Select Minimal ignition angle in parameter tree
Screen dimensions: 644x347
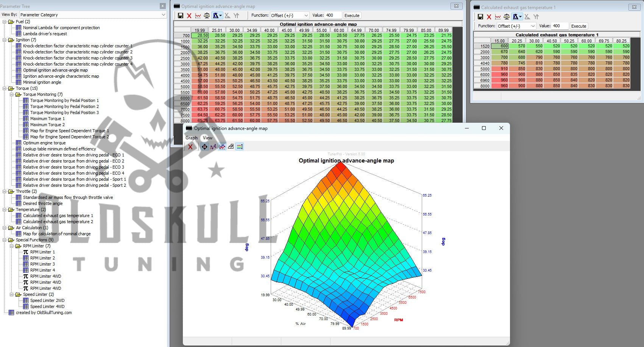pyautogui.click(x=42, y=82)
